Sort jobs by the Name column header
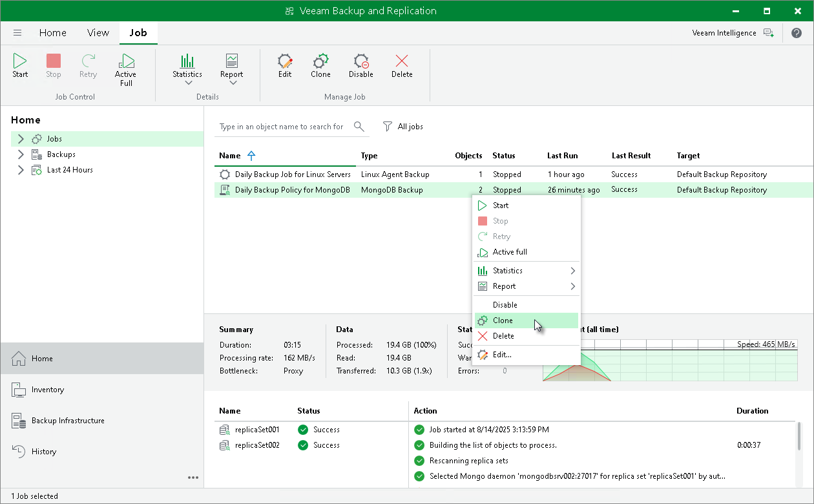 (230, 155)
